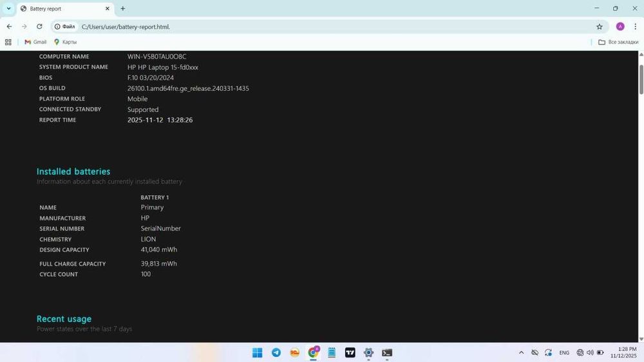This screenshot has width=644, height=362.
Task: Open the clock showing 1:28 PM
Action: pos(623,352)
